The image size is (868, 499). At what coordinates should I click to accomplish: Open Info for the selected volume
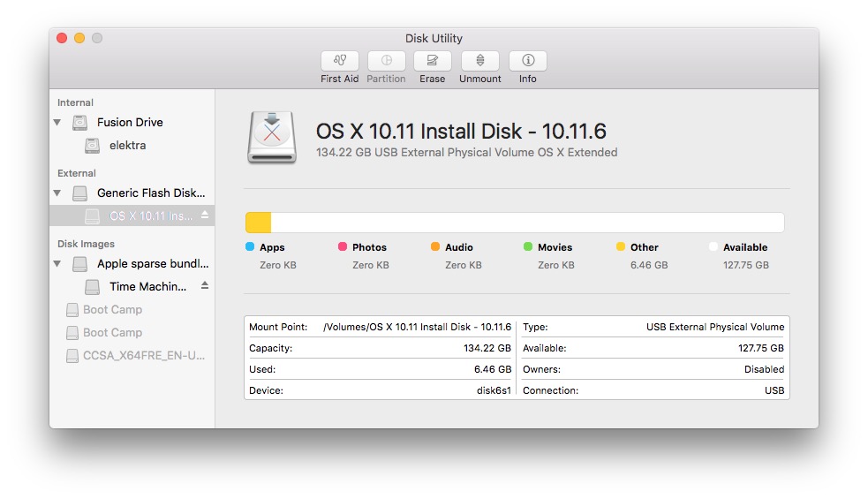[527, 60]
